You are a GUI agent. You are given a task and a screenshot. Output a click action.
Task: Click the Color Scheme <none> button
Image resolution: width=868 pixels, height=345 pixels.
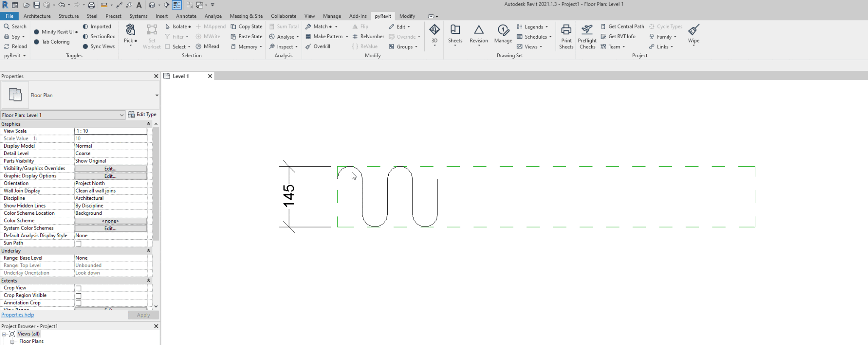111,221
